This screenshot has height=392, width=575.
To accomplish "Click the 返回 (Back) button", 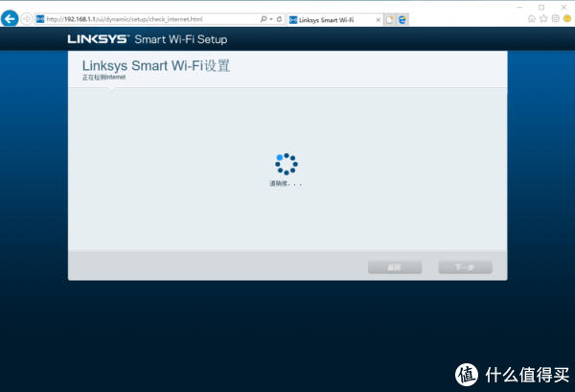I will click(395, 267).
